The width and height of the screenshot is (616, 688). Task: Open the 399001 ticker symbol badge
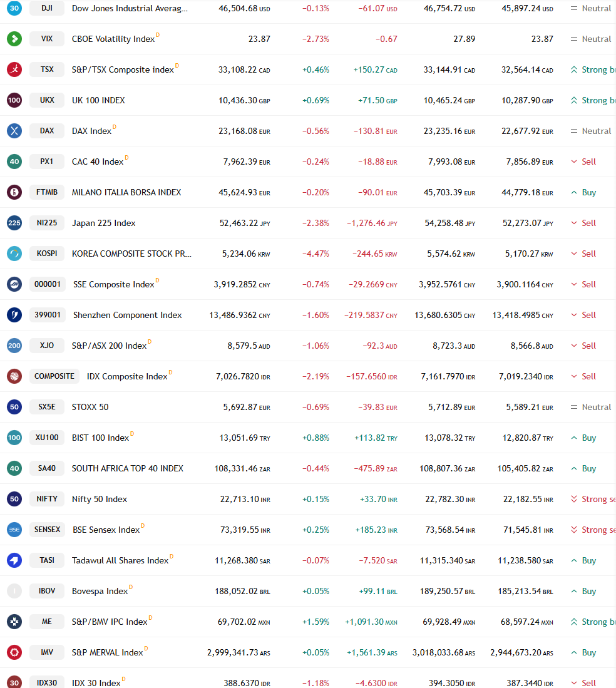48,315
